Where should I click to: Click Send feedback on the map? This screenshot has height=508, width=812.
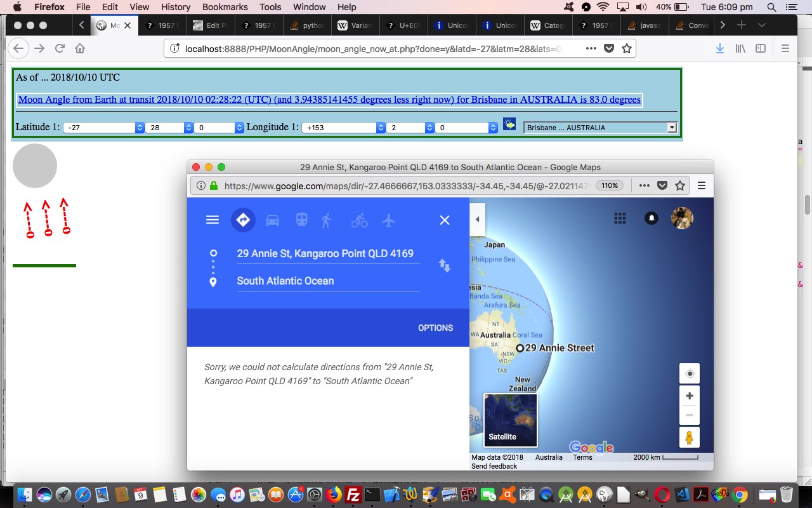tap(494, 466)
